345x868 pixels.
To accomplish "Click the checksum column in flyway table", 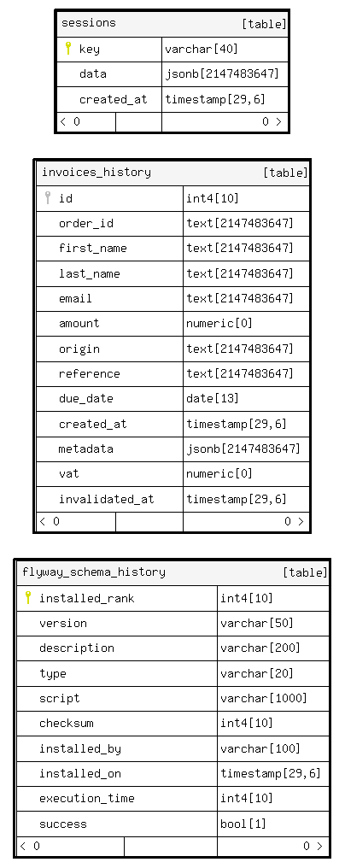I will coord(172,723).
